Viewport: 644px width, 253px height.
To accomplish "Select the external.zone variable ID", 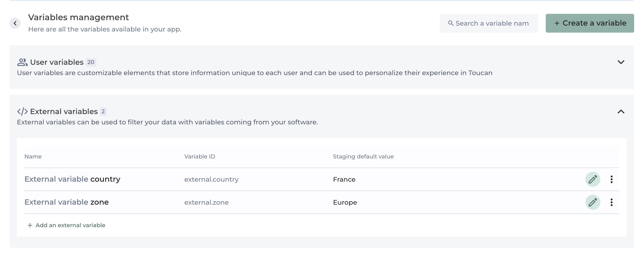I will coord(206,203).
